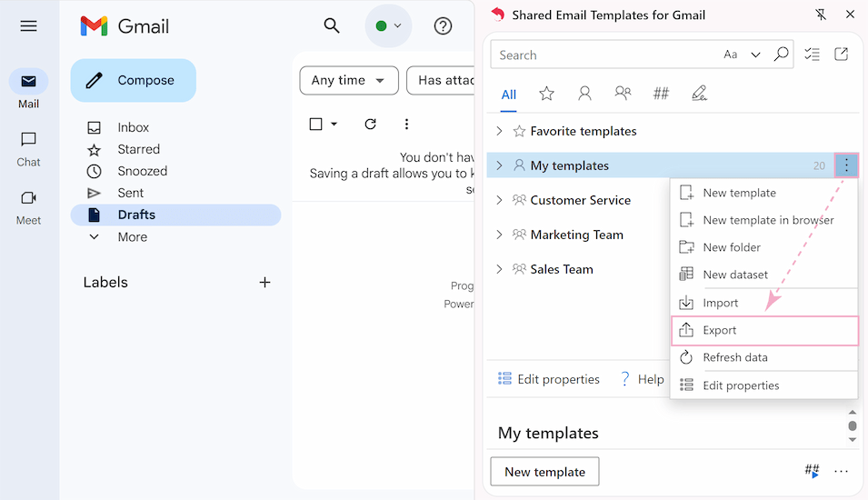This screenshot has height=500, width=868.
Task: Switch to the team templates tab
Action: pos(623,93)
